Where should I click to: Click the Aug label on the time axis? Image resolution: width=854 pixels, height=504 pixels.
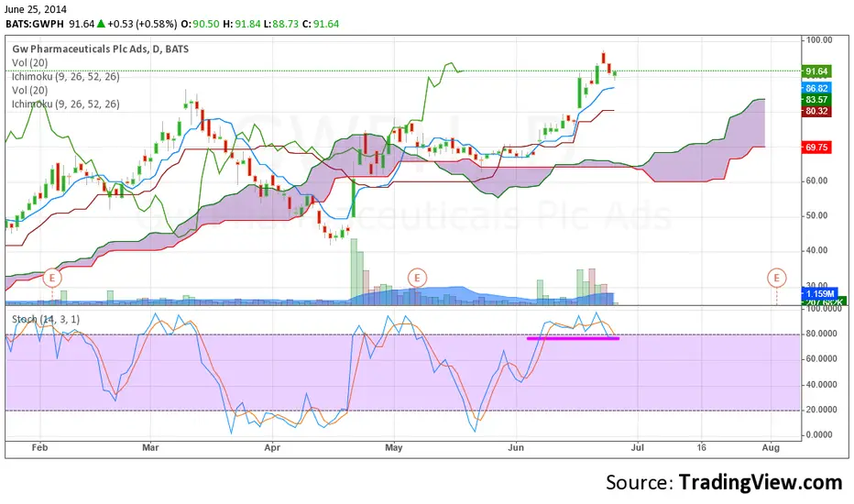tap(771, 447)
